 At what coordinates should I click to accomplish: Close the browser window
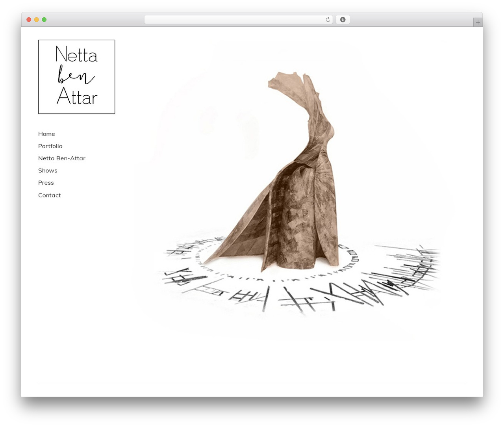point(29,20)
